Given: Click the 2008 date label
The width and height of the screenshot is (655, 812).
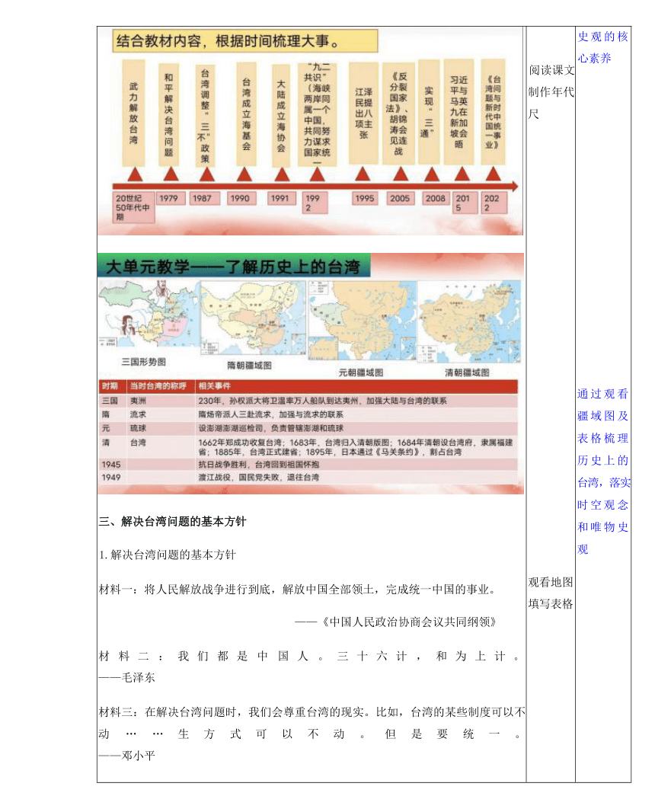Looking at the screenshot, I should pos(436,198).
